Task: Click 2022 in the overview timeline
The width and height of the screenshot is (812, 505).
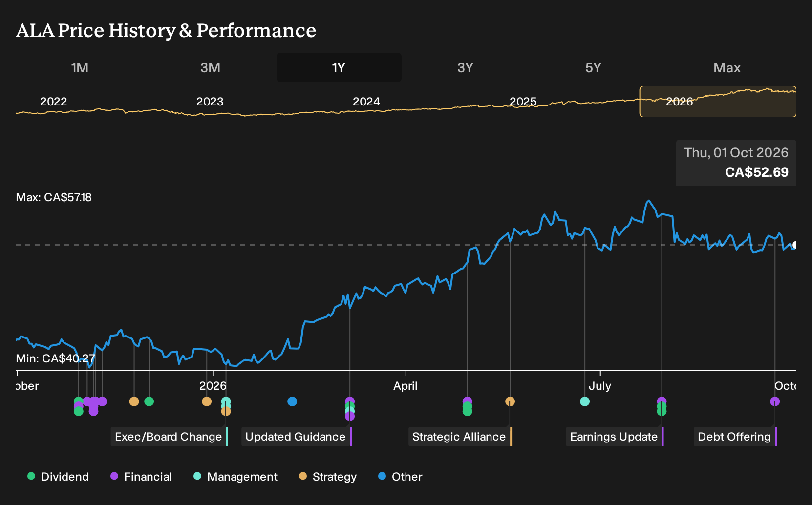Action: point(53,102)
